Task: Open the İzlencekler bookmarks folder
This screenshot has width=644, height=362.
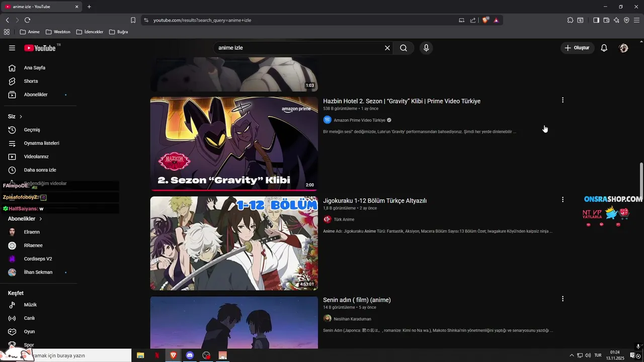Action: (x=90, y=32)
